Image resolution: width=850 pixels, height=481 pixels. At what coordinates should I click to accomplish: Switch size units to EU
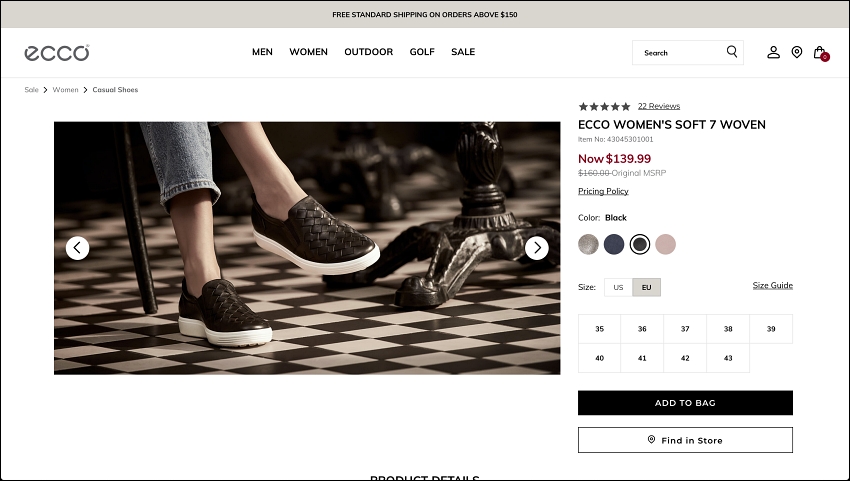pyautogui.click(x=647, y=287)
